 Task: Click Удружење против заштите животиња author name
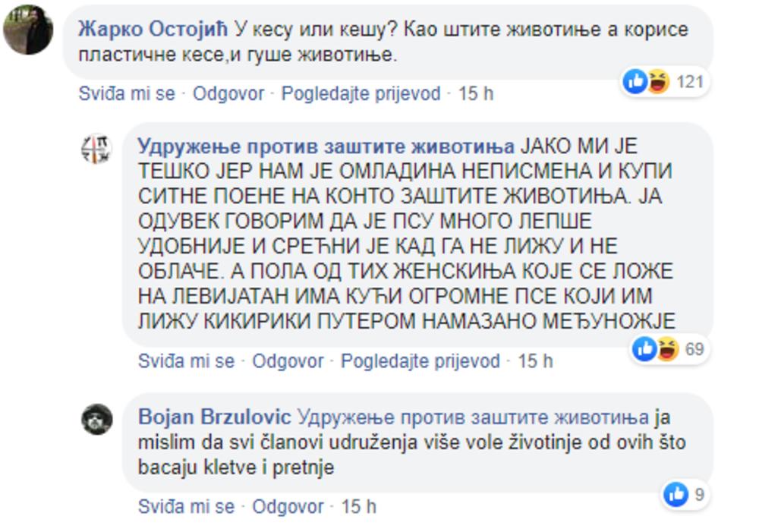point(326,146)
